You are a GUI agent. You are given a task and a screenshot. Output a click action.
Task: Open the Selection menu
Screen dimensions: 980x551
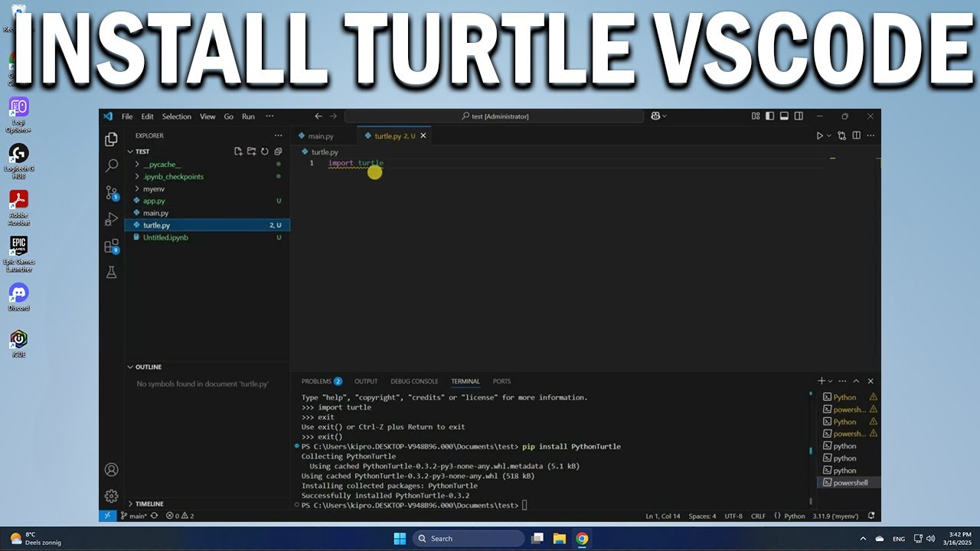click(176, 116)
